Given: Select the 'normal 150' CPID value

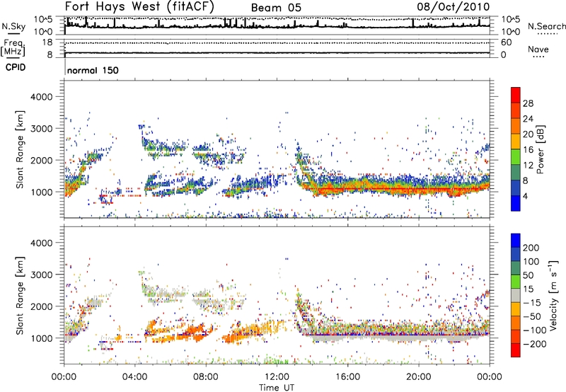Looking at the screenshot, I should tap(93, 70).
